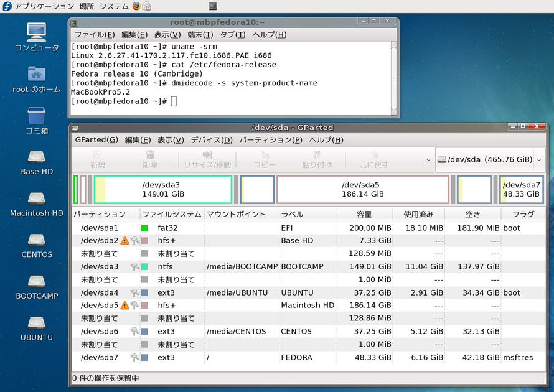554x392 pixels.
Task: Open the terminal's Terminal (端末) menu
Action: tap(200, 35)
